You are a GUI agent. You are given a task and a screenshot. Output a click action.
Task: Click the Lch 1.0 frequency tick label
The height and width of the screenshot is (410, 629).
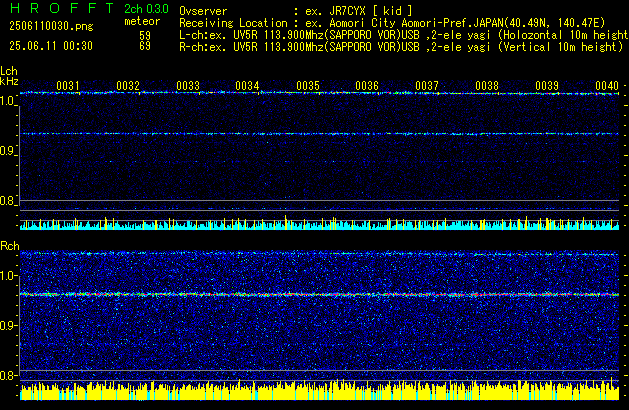[x=8, y=101]
